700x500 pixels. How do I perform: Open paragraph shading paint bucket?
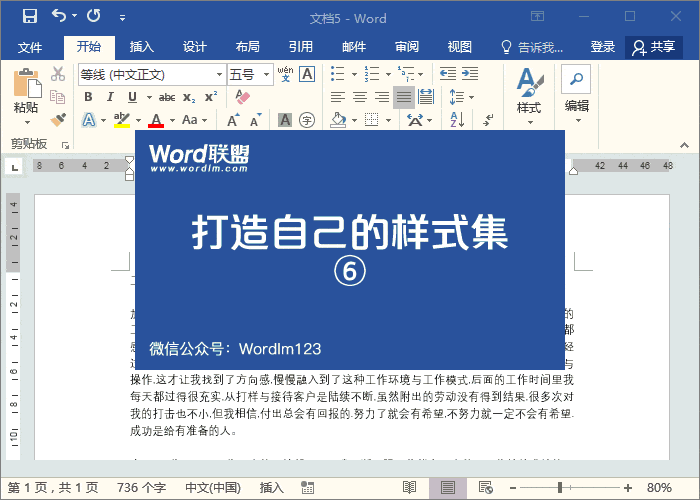pos(338,120)
